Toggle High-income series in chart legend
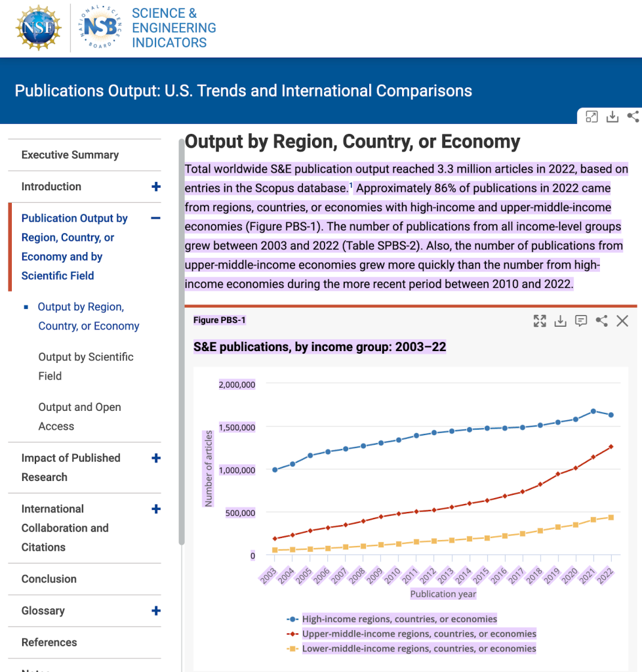This screenshot has width=642, height=672. 399,619
